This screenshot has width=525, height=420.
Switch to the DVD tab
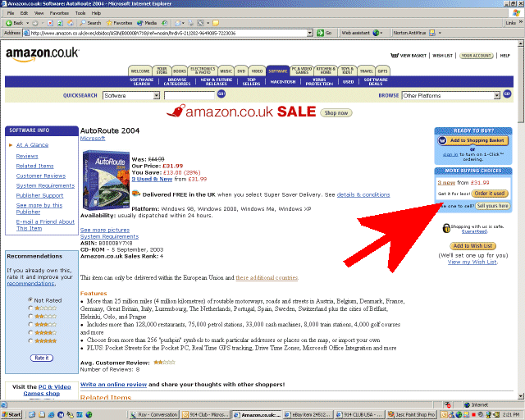click(x=241, y=71)
